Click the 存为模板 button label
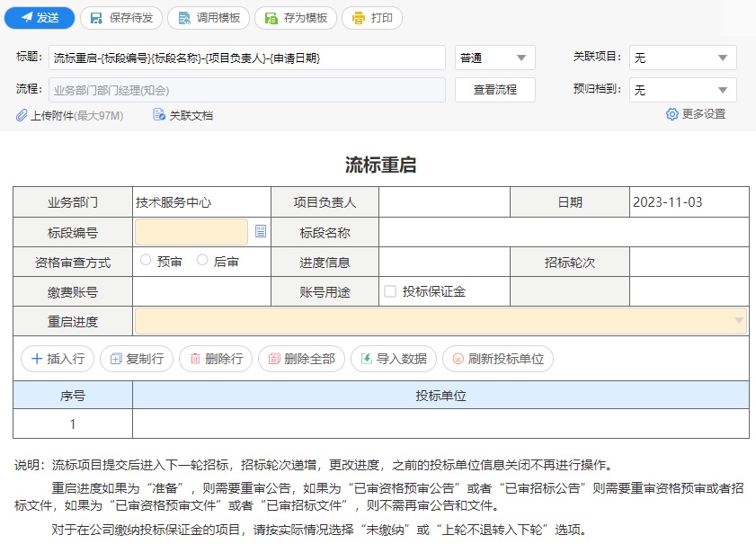 [306, 18]
